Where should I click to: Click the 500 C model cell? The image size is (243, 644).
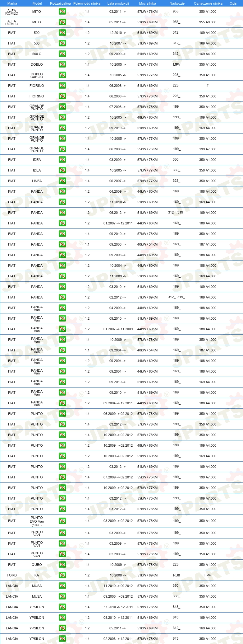(37, 54)
